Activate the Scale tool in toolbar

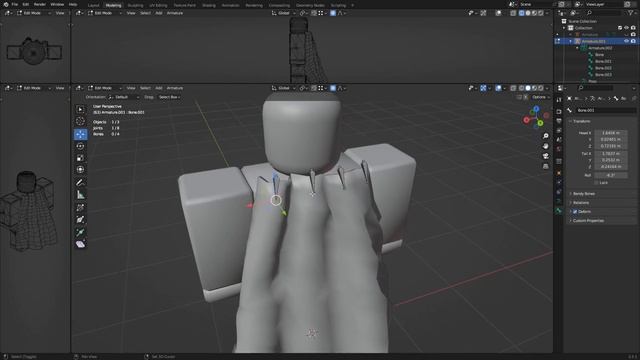pyautogui.click(x=80, y=158)
